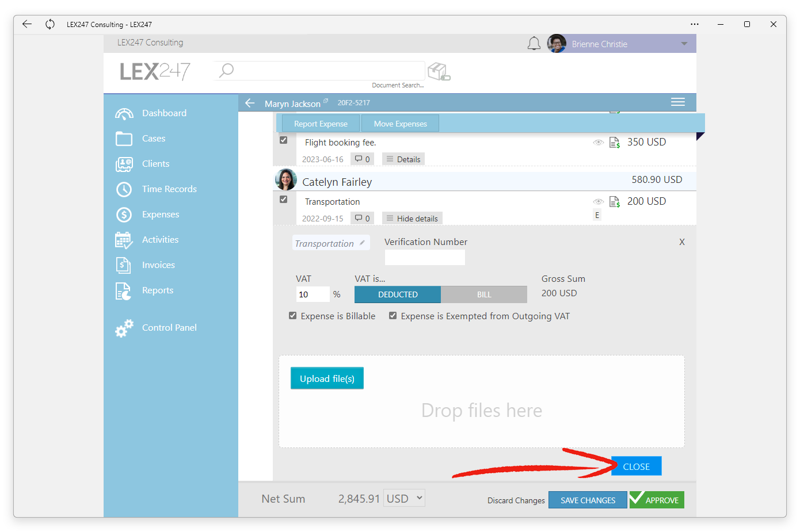
Task: Click the E badge under the eye icon
Action: click(x=597, y=215)
